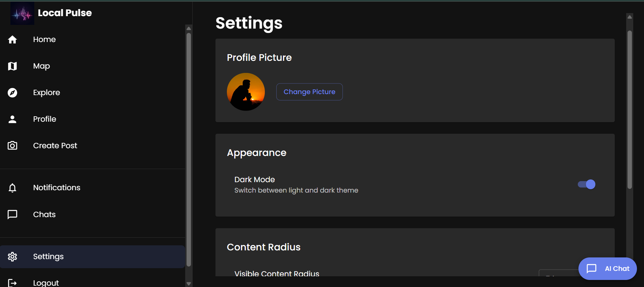Click the Settings gear icon
644x287 pixels.
coord(12,257)
